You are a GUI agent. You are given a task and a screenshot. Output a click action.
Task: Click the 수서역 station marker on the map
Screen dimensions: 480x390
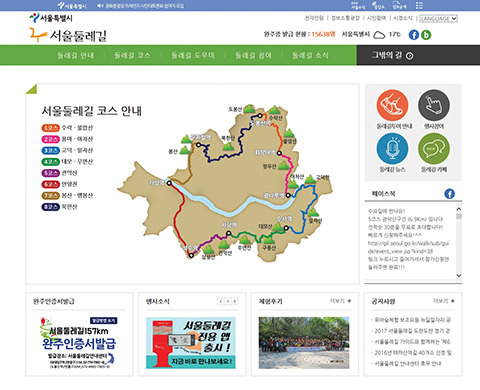click(286, 228)
